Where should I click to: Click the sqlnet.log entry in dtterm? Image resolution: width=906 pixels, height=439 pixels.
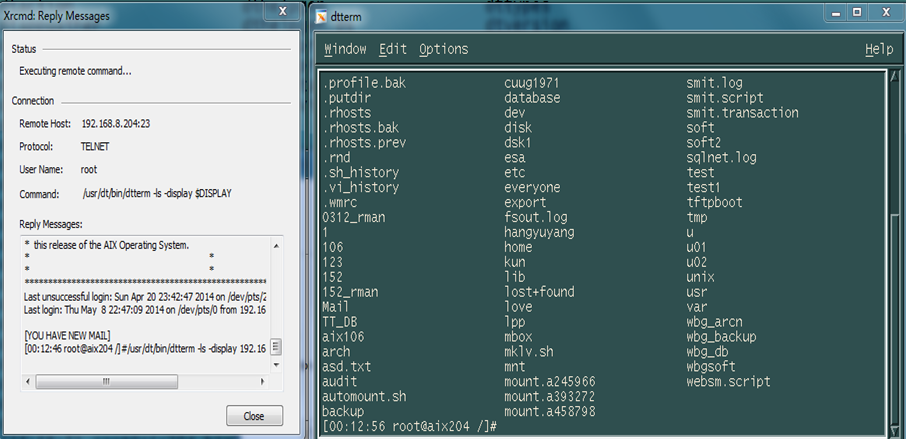point(721,158)
